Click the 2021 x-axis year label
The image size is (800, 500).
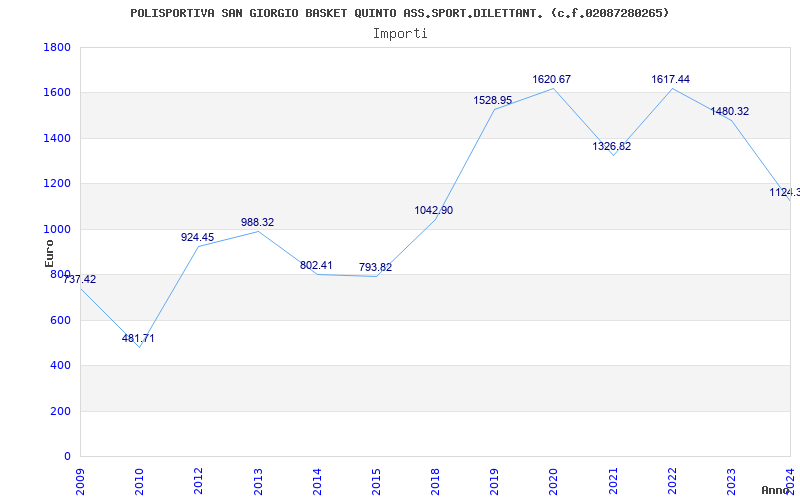[613, 481]
